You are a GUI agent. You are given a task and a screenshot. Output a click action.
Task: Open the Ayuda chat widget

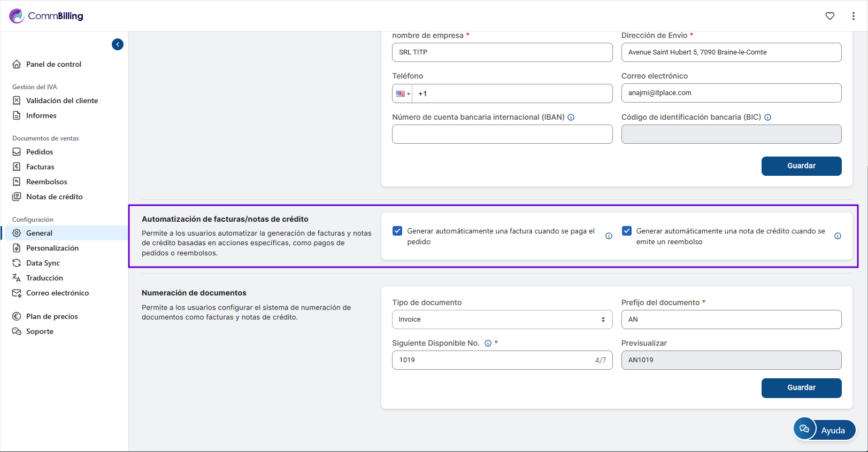click(x=824, y=430)
